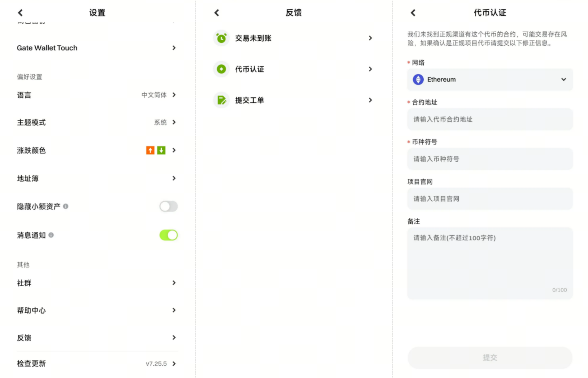Open the 语言 language setting chevron
Image resolution: width=588 pixels, height=378 pixels.
point(174,95)
